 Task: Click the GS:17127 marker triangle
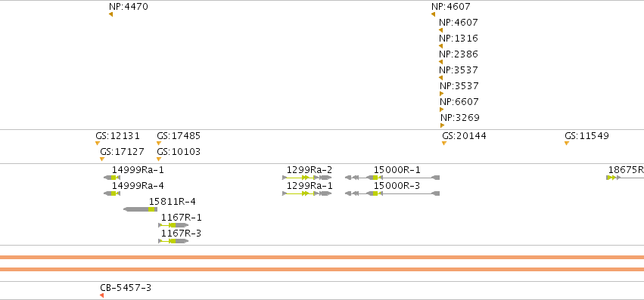pos(102,159)
